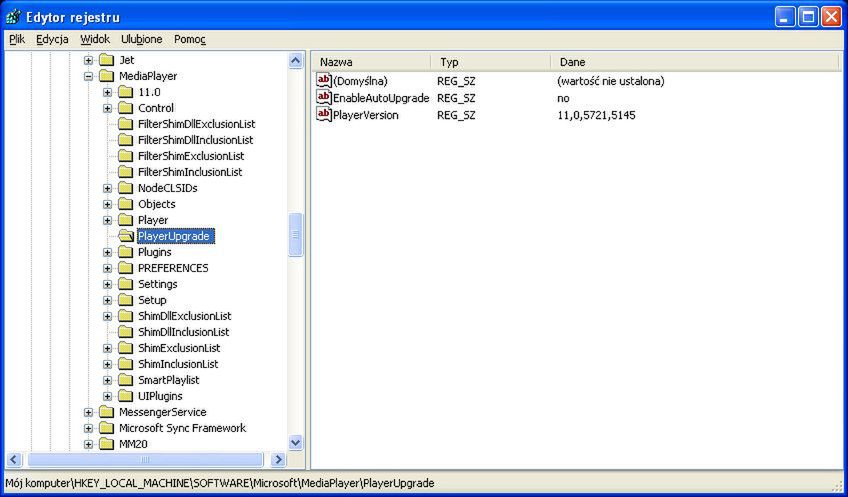The height and width of the screenshot is (497, 848).
Task: Click the (Domyślna) string value icon
Action: point(324,81)
